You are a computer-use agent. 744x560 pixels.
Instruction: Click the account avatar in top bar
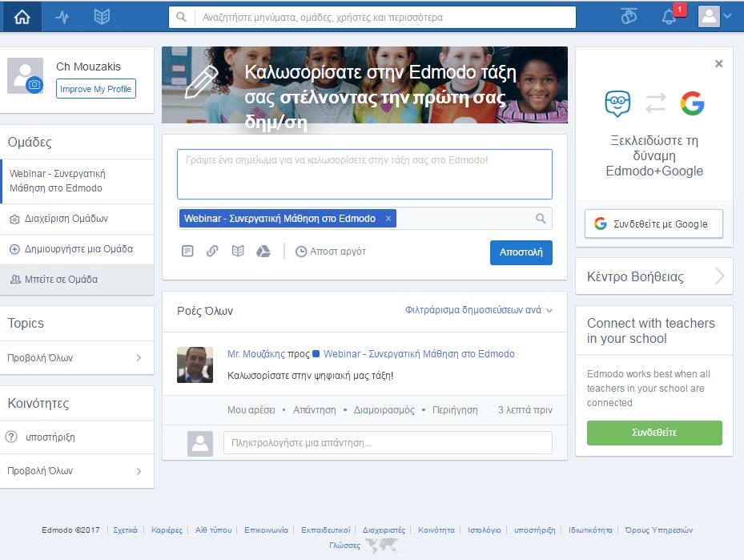(x=709, y=17)
